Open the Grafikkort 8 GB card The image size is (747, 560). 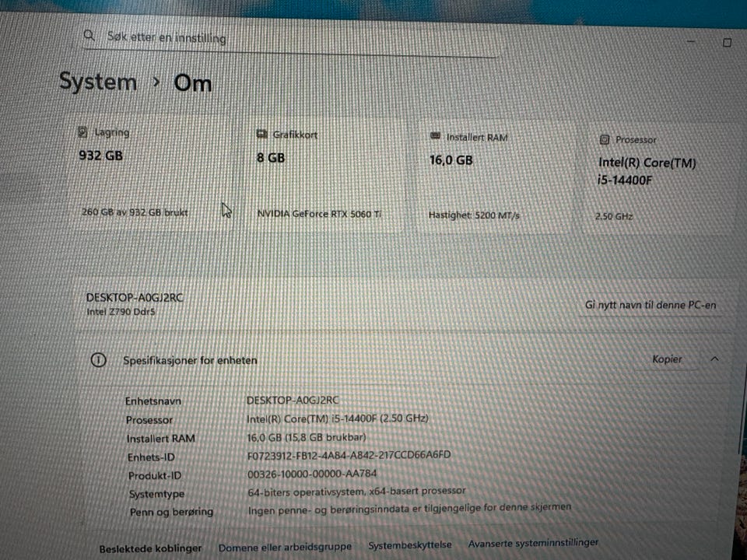325,175
